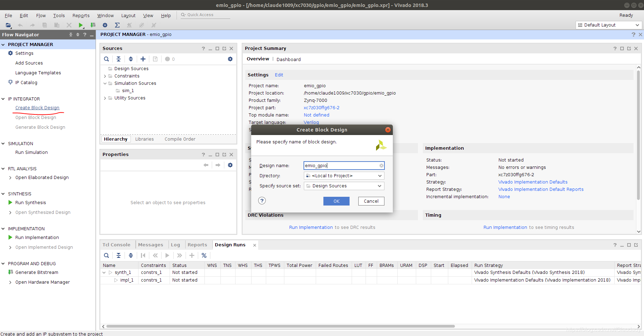Click Run Implementation link for DRC results
The image size is (644, 336).
pos(311,227)
